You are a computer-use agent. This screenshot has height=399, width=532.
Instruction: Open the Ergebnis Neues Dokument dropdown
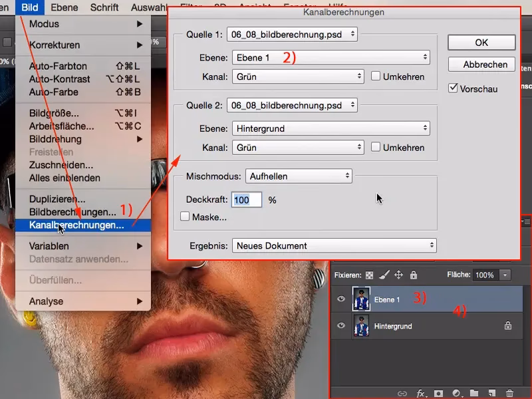(334, 245)
